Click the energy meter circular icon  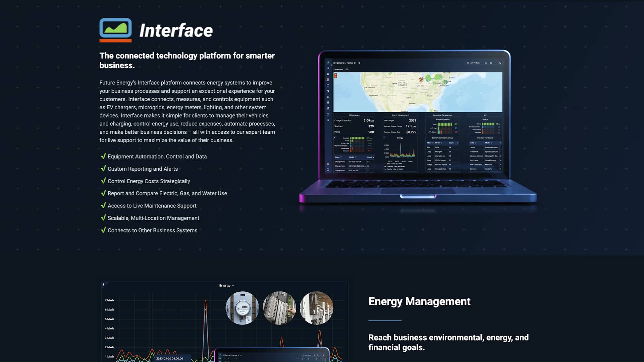click(x=242, y=307)
